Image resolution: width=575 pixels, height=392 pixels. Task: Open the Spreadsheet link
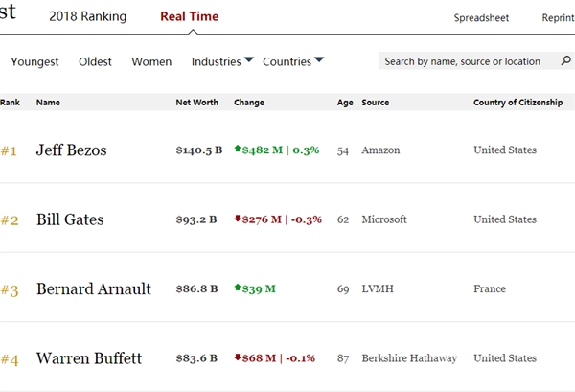pos(481,18)
